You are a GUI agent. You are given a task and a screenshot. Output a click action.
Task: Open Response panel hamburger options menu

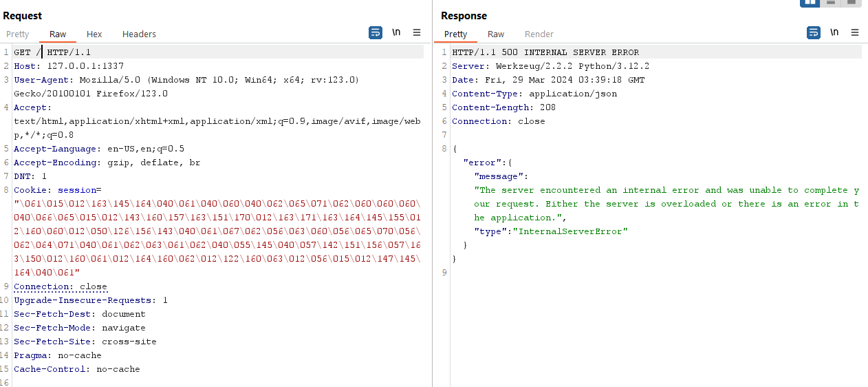855,32
